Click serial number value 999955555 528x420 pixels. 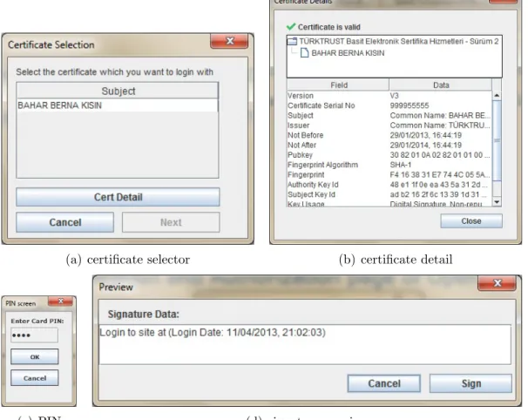point(410,105)
